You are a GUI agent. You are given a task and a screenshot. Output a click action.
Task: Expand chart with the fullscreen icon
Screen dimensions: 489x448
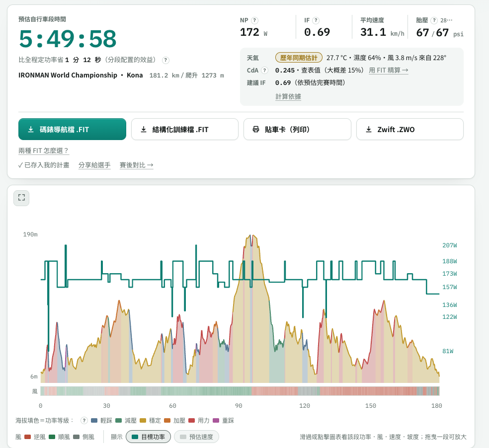21,198
